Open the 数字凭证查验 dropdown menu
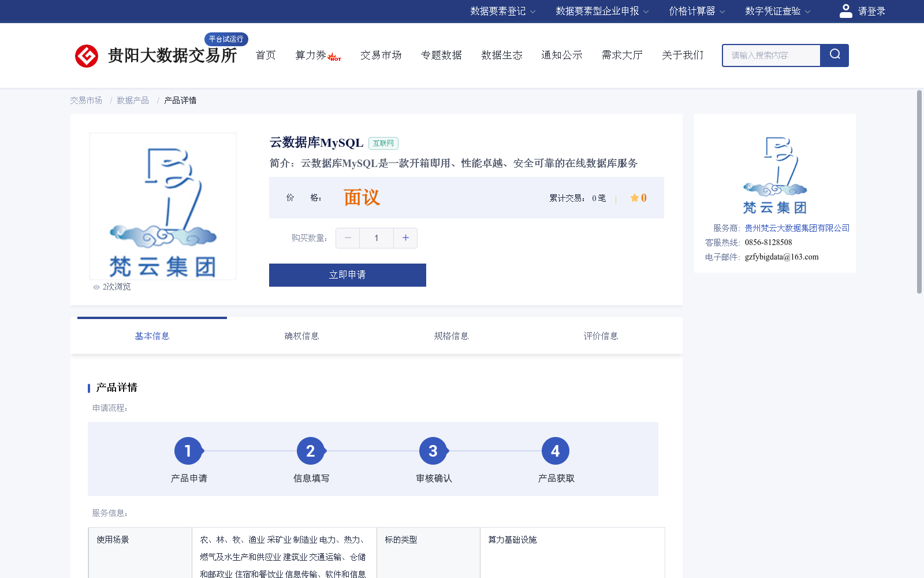 point(777,11)
